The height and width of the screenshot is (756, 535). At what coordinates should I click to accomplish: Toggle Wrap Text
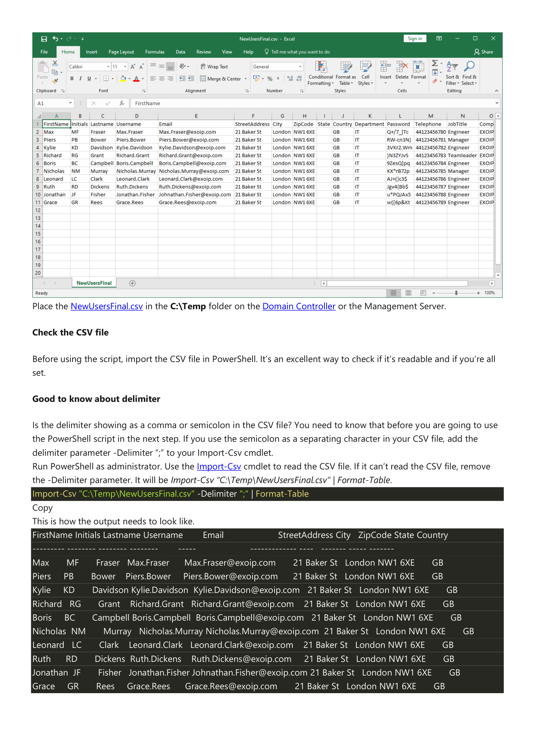pos(214,67)
